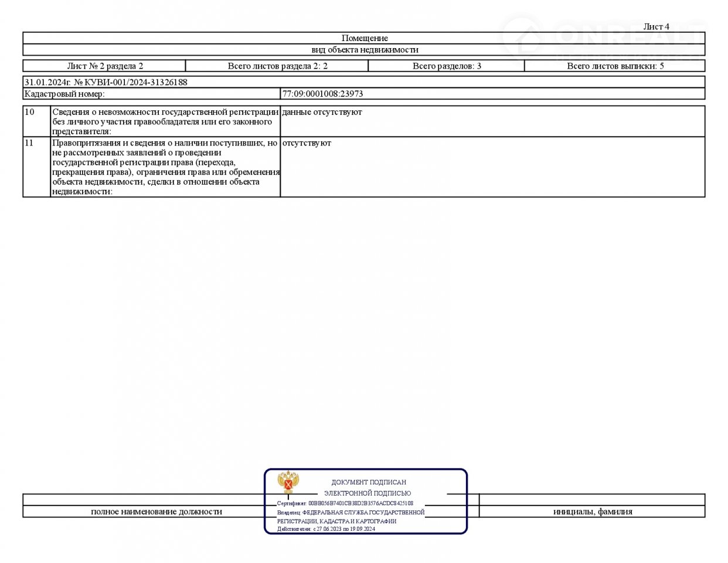This screenshot has width=728, height=563.
Task: Click the "Кадастровый номер:" label
Action: click(64, 94)
